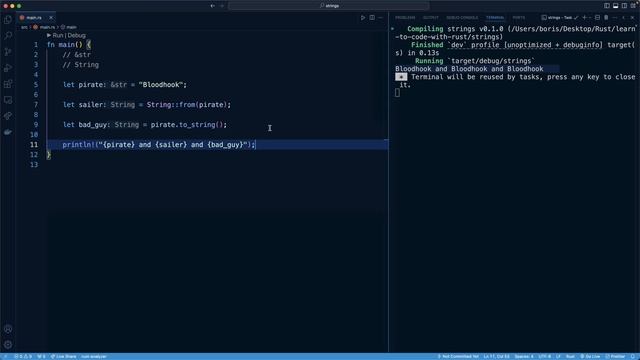Viewport: 640px width, 360px height.
Task: Select the Terminal tab
Action: point(495,18)
